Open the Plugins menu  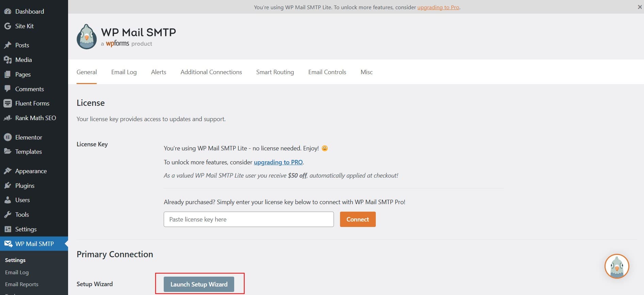[34, 185]
